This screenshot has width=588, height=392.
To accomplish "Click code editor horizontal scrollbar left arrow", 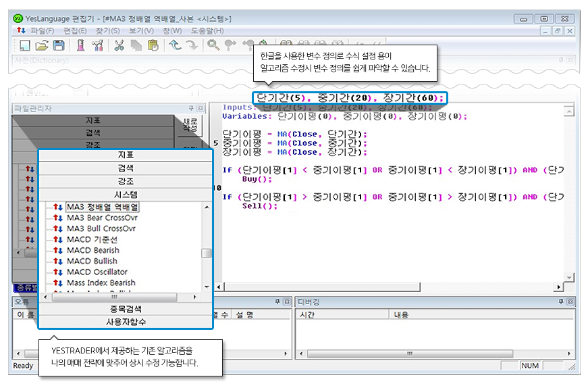I will [219, 287].
